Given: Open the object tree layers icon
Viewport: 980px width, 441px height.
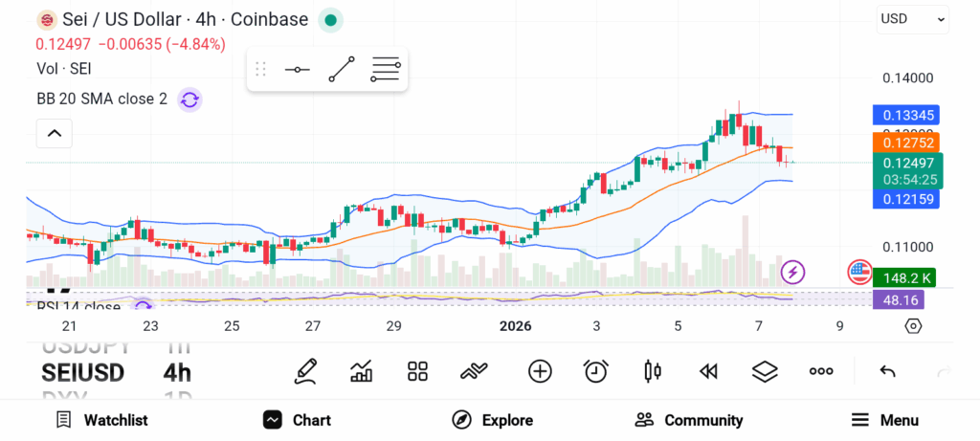Looking at the screenshot, I should click(765, 371).
